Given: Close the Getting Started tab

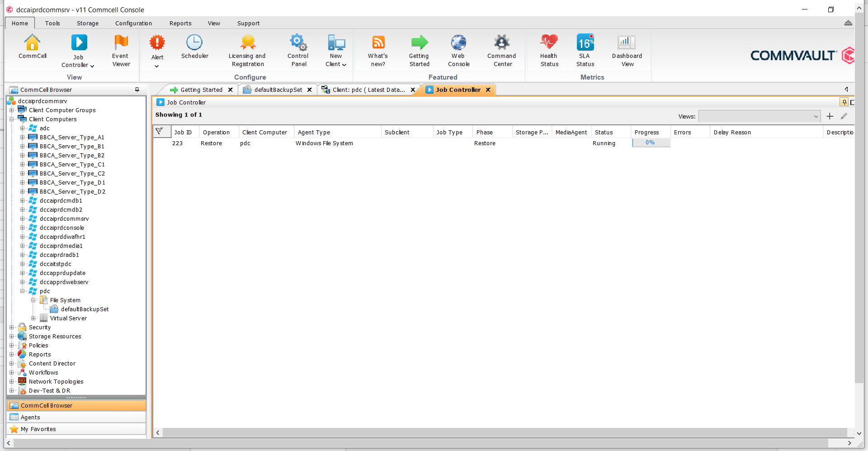Looking at the screenshot, I should [x=231, y=90].
